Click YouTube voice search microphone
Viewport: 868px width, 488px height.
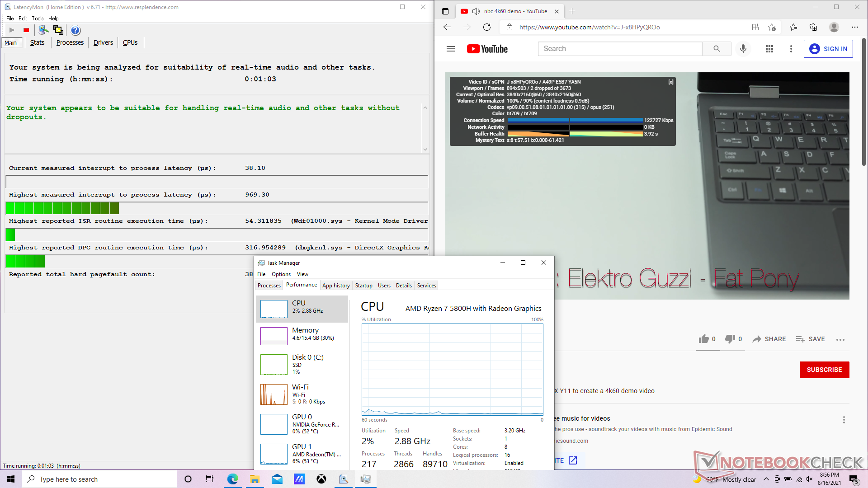[x=743, y=49]
